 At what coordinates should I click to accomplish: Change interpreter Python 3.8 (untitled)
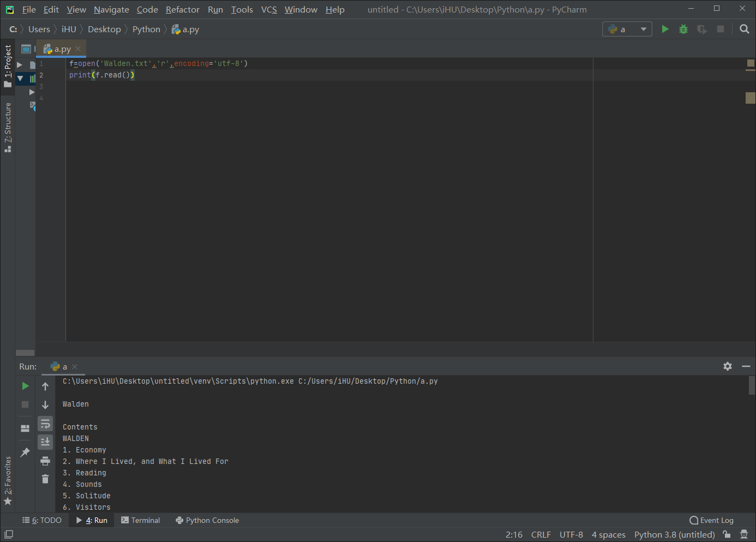pyautogui.click(x=674, y=534)
